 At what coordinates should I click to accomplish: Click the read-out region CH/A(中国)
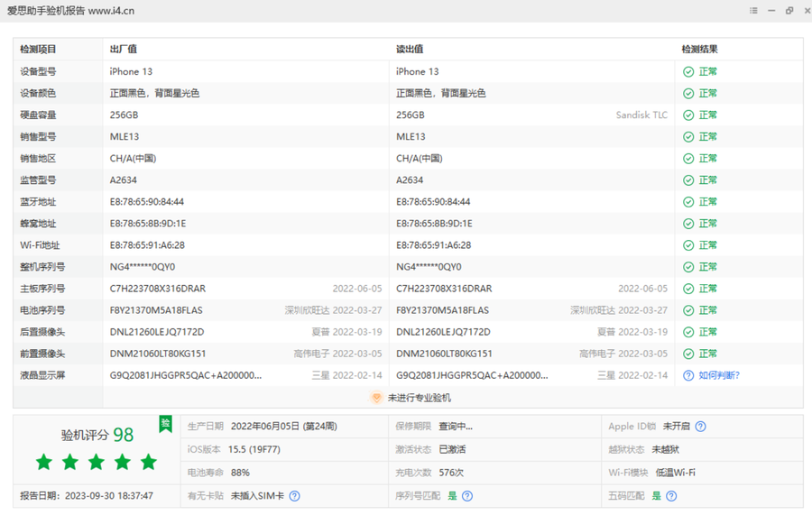click(x=419, y=159)
